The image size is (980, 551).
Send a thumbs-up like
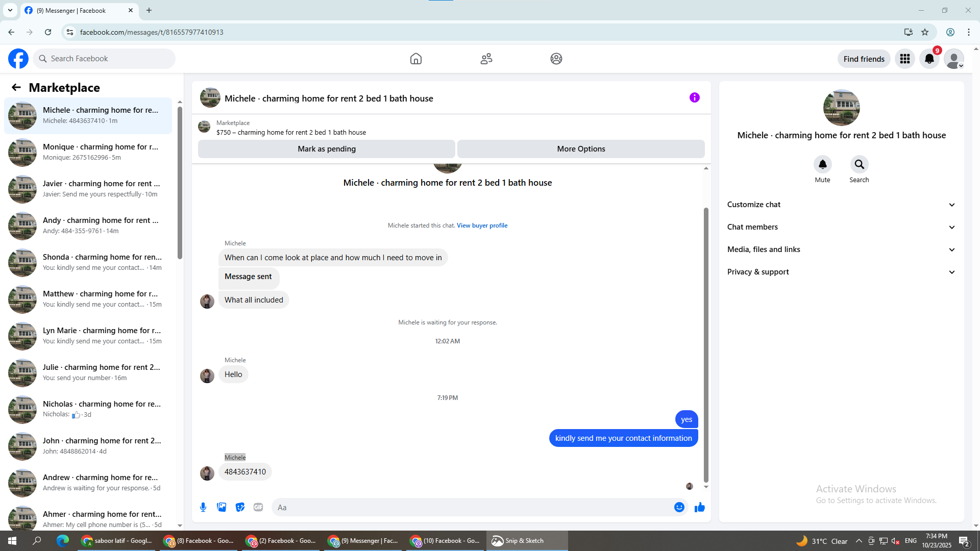pyautogui.click(x=699, y=507)
